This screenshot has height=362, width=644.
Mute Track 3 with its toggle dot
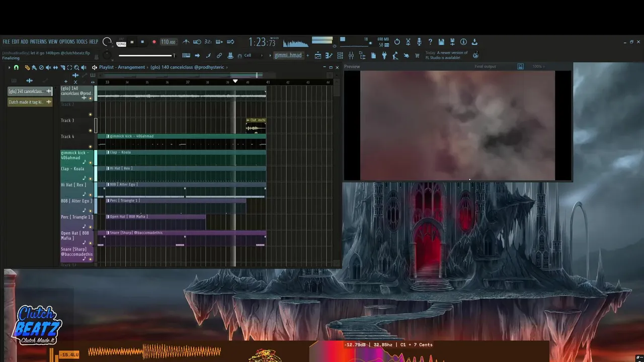(91, 130)
